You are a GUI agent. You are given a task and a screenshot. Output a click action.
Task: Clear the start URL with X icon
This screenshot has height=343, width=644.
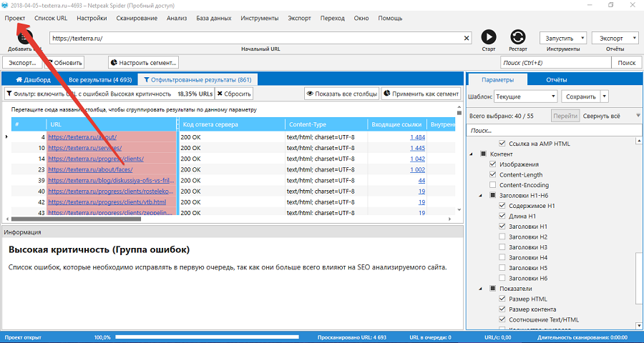click(x=466, y=38)
